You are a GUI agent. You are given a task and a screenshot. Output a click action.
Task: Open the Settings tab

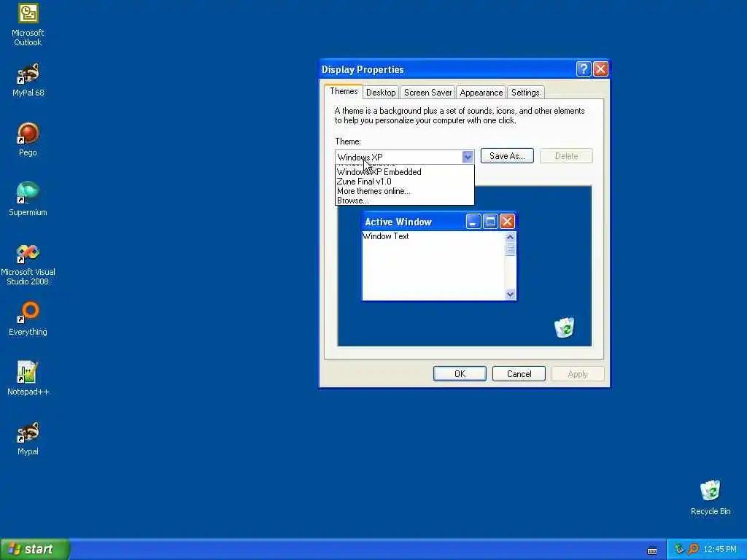click(x=525, y=93)
